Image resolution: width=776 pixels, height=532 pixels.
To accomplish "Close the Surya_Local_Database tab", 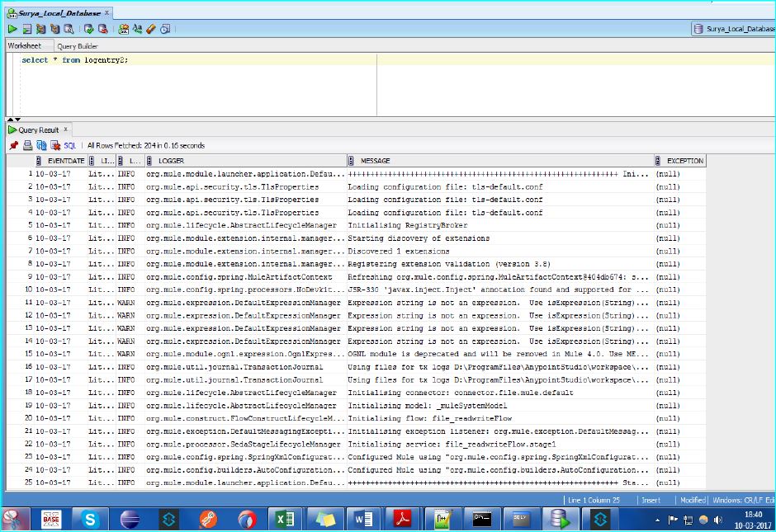I will [106, 13].
